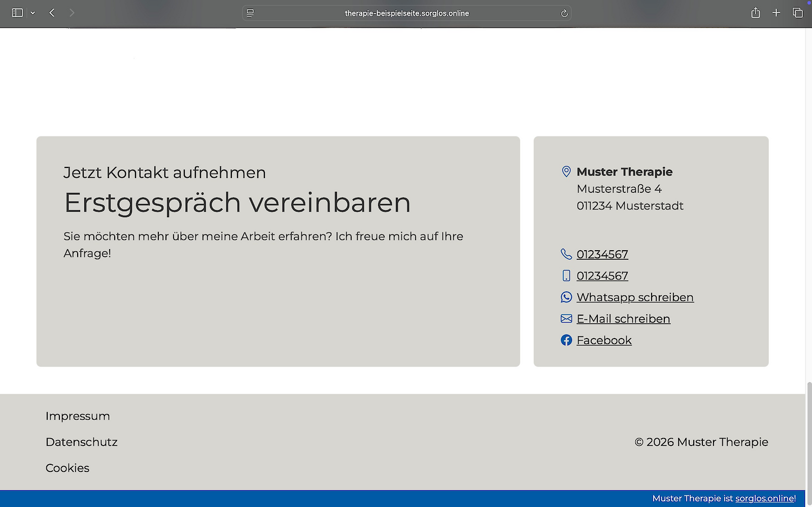The width and height of the screenshot is (812, 507).
Task: Open the Impressum footer page
Action: [x=78, y=416]
